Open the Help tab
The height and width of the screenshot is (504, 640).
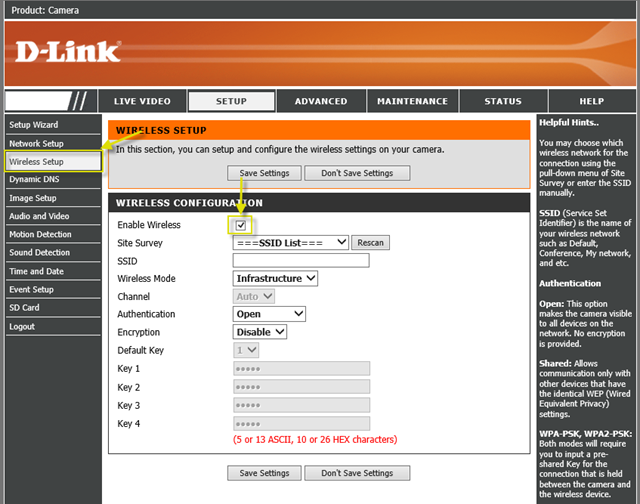[x=591, y=101]
